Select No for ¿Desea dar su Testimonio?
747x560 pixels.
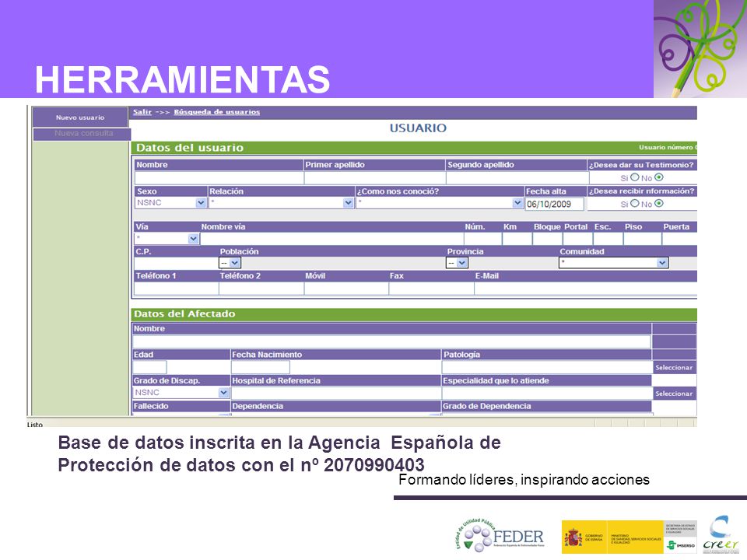coord(659,177)
